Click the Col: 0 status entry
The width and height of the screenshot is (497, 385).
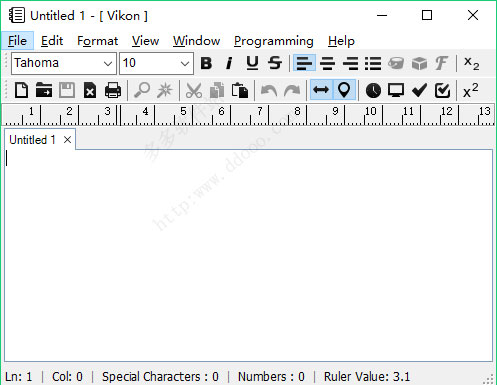coord(67,377)
